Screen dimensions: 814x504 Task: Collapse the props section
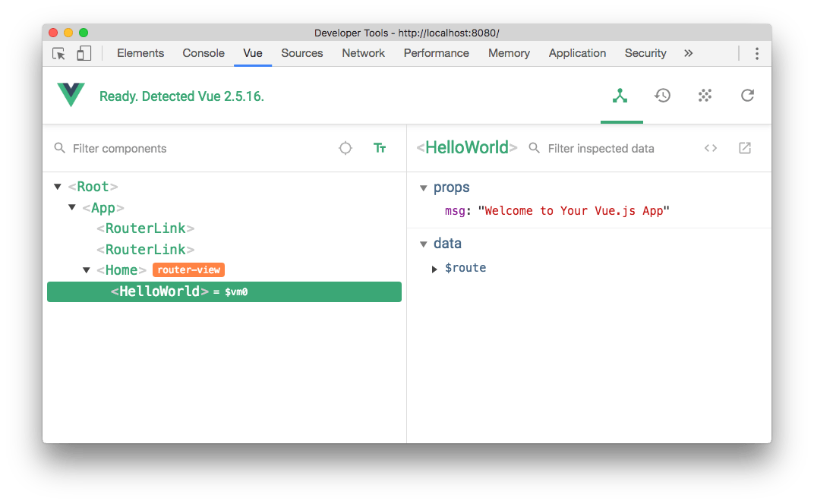tap(424, 187)
